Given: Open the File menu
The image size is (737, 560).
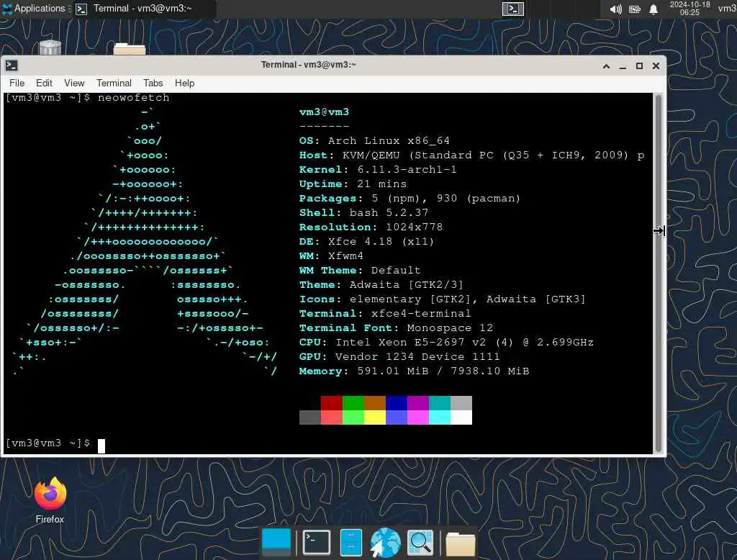Looking at the screenshot, I should click(x=17, y=83).
